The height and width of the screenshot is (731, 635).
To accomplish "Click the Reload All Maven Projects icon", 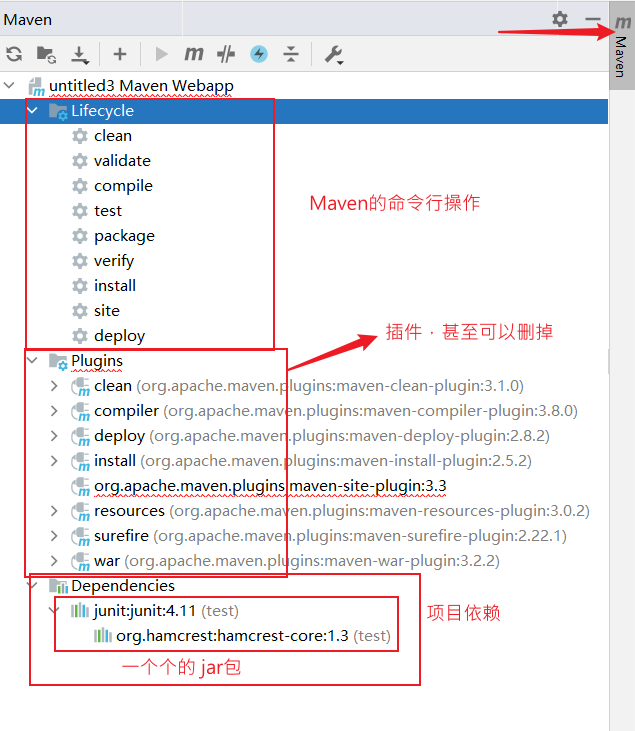I will pos(14,54).
